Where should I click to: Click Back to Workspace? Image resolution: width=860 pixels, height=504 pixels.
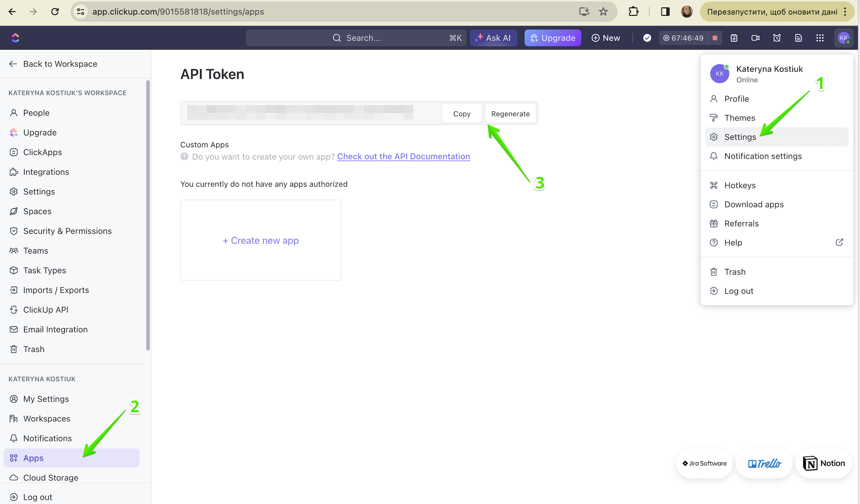click(x=53, y=64)
